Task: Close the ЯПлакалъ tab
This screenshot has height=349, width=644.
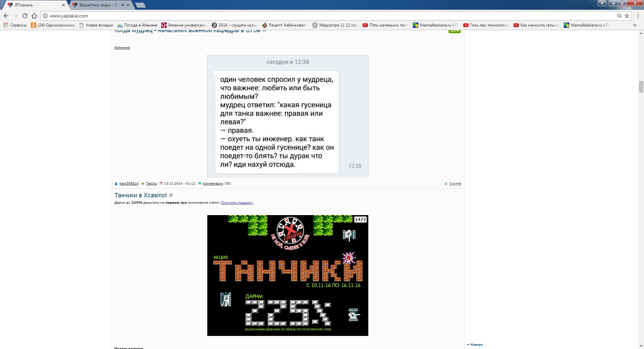Action: coord(63,5)
